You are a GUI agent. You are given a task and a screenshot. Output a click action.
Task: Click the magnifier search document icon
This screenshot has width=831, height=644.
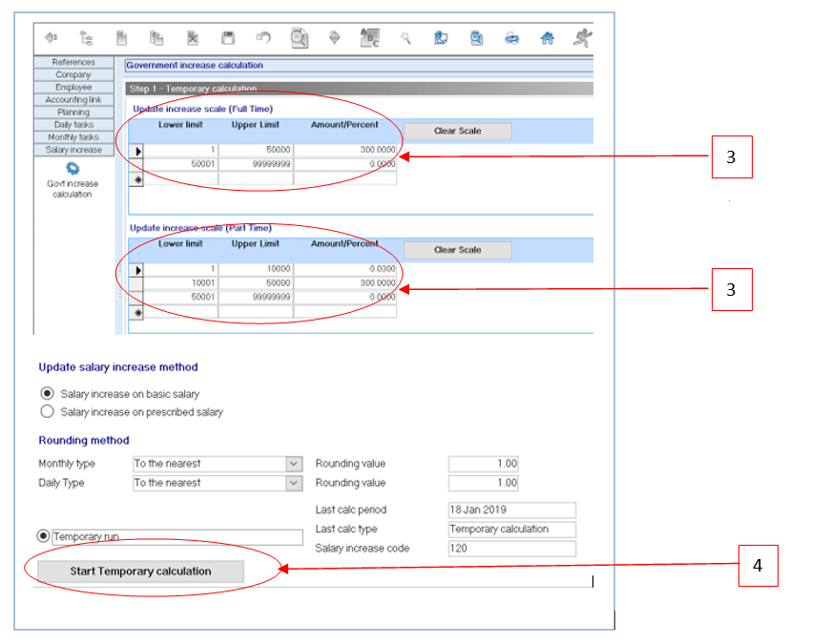300,38
